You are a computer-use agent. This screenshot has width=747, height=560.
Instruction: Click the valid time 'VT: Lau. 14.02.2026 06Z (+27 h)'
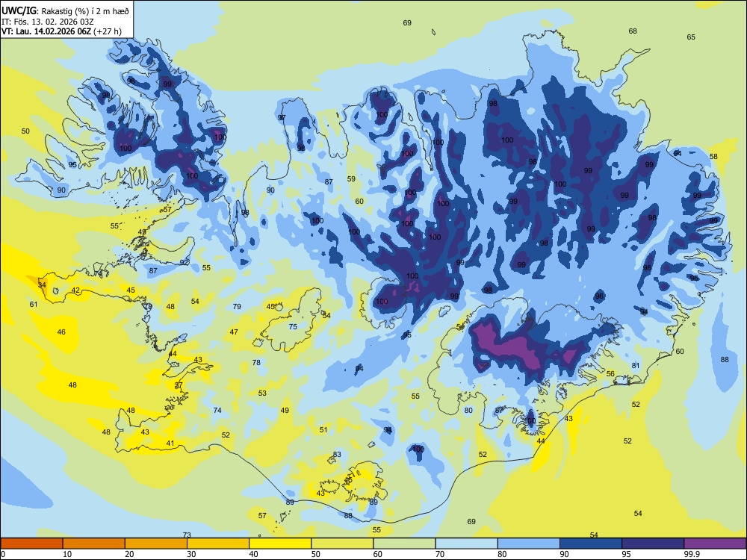pos(61,31)
